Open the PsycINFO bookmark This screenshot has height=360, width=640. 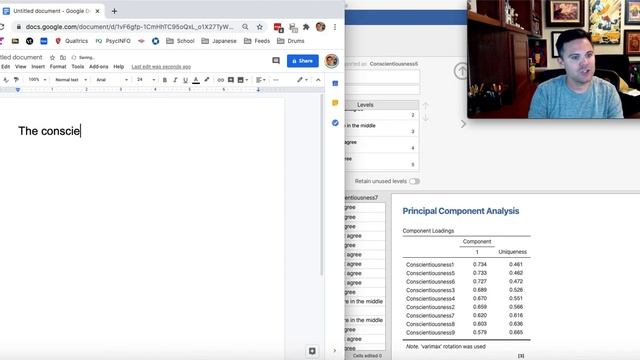(113, 41)
